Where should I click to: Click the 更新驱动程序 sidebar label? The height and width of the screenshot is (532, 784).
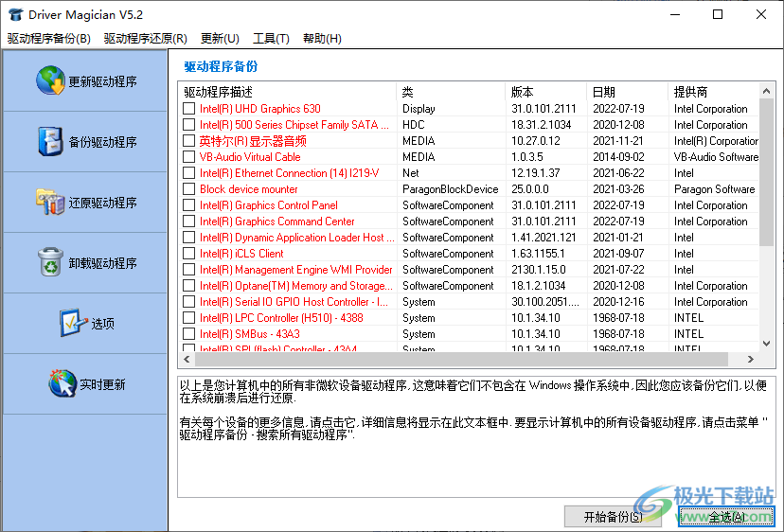click(102, 81)
